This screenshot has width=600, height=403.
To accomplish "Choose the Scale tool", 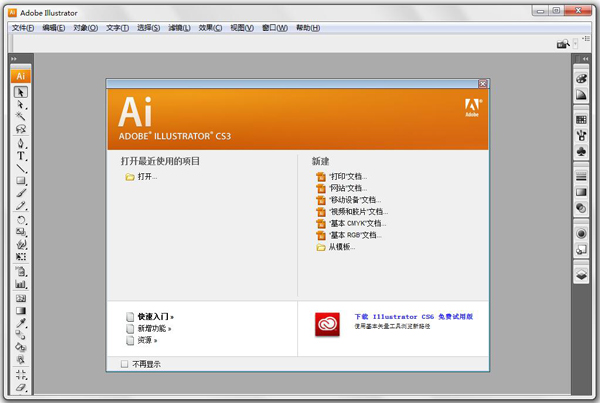I will click(21, 232).
